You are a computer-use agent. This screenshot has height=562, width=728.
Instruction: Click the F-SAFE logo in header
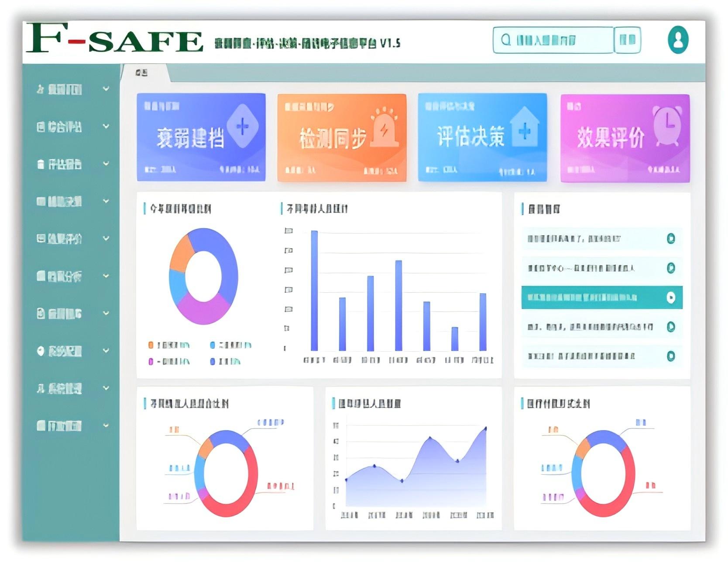(114, 39)
